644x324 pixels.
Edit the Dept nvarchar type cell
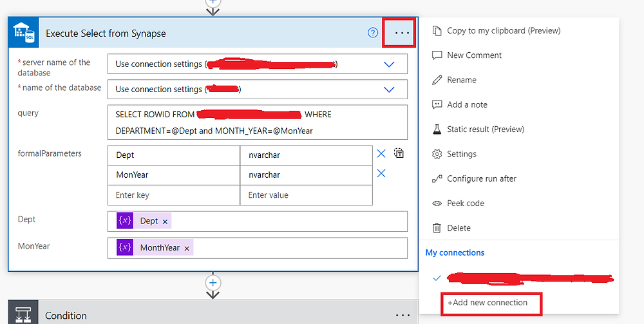click(x=306, y=155)
